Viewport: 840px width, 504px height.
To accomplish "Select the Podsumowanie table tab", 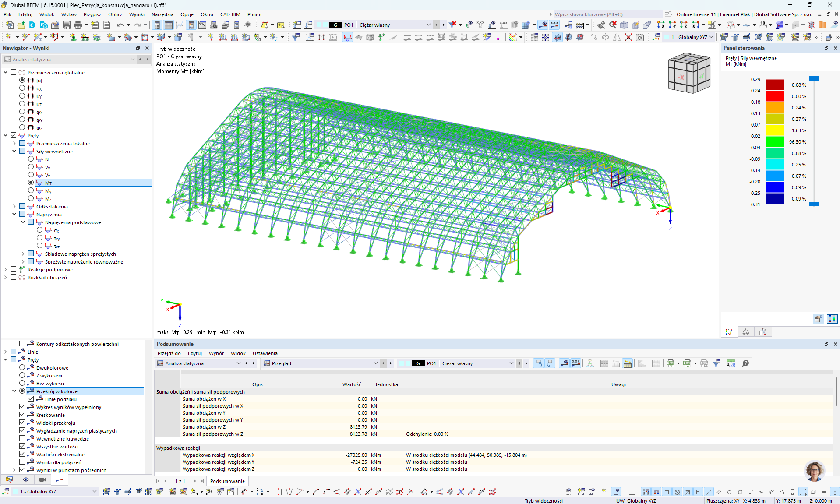I will tap(227, 481).
